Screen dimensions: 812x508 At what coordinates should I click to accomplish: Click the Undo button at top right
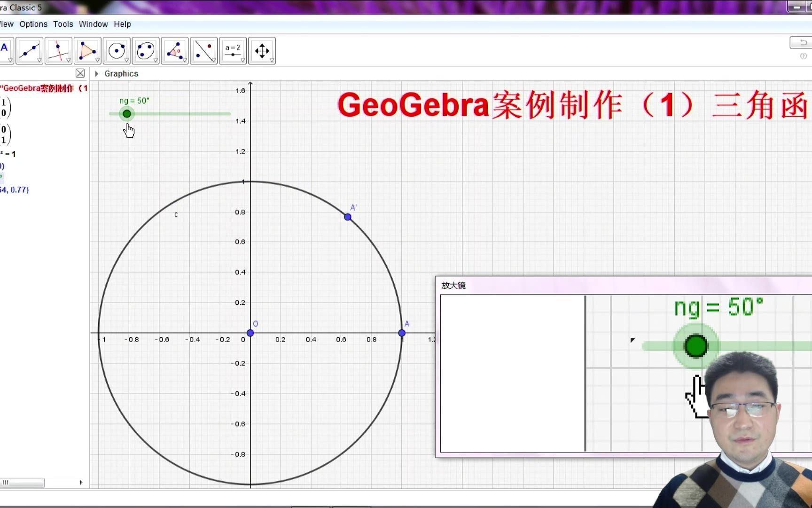pyautogui.click(x=801, y=43)
